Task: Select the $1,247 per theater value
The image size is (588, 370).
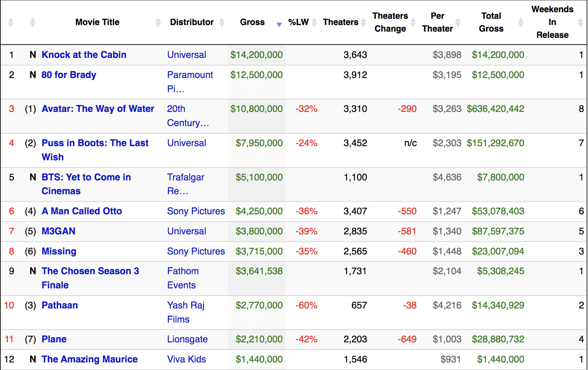Action: [447, 211]
